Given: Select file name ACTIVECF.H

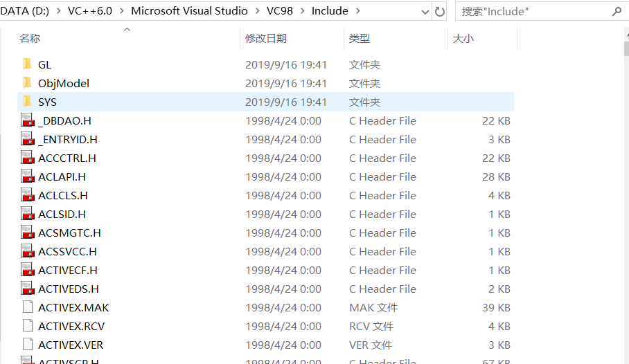Looking at the screenshot, I should (x=68, y=270).
